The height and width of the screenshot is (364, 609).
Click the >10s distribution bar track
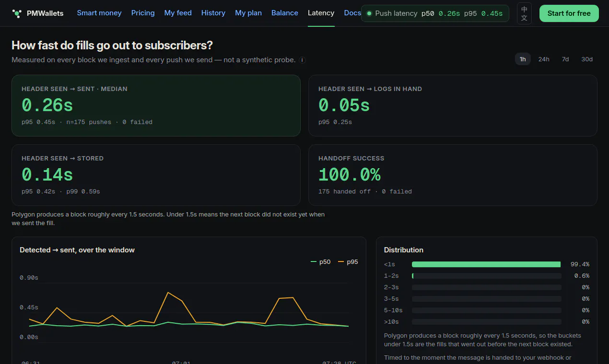click(x=486, y=322)
